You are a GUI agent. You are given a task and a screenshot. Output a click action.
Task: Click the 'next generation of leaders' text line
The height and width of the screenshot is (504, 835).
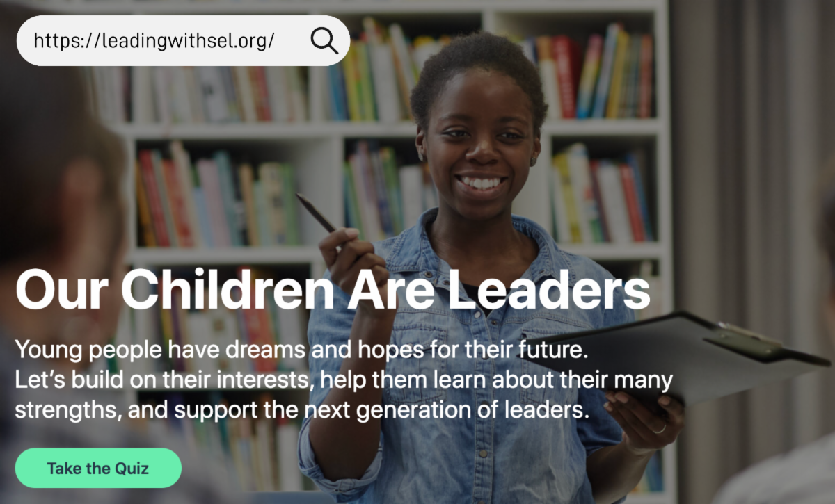click(x=302, y=410)
